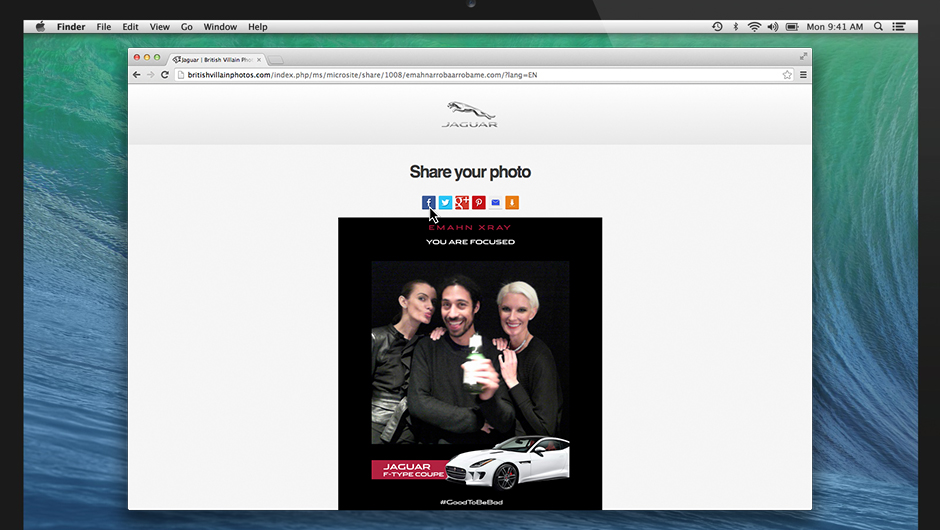Click the address bar URL
The image size is (940, 530).
362,75
